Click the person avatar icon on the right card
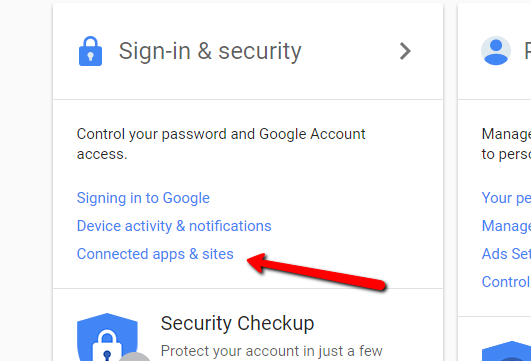The height and width of the screenshot is (361, 531). (x=496, y=51)
